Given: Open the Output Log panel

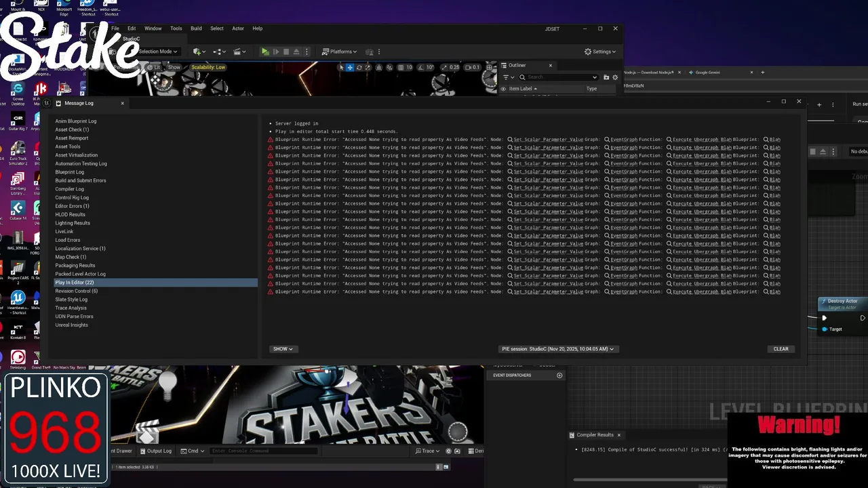Looking at the screenshot, I should (155, 451).
